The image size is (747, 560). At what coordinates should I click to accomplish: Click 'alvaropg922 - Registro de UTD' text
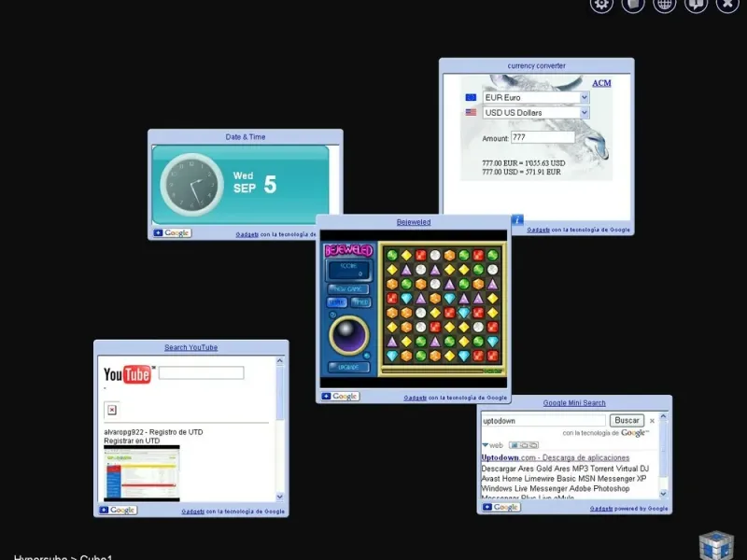point(153,432)
